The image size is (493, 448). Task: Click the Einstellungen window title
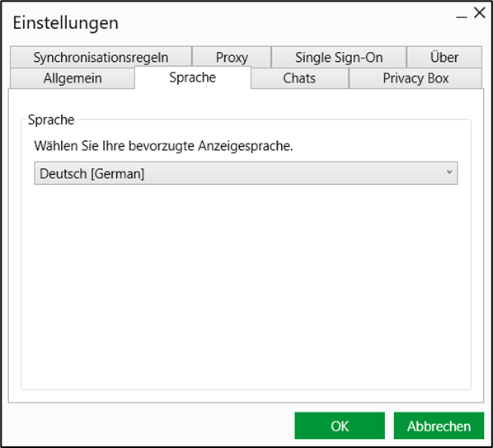(65, 23)
